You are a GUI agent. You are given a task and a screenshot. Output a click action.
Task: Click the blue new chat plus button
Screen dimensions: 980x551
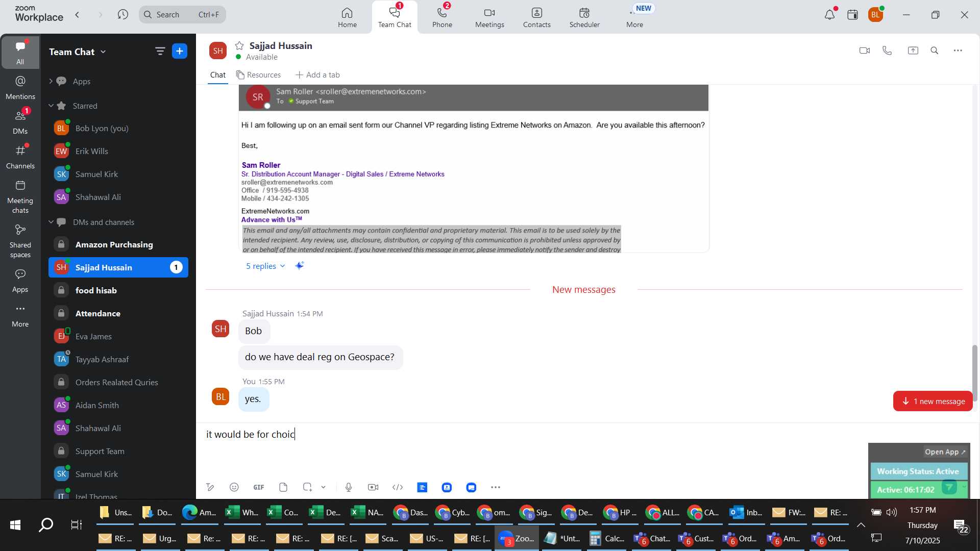point(180,51)
